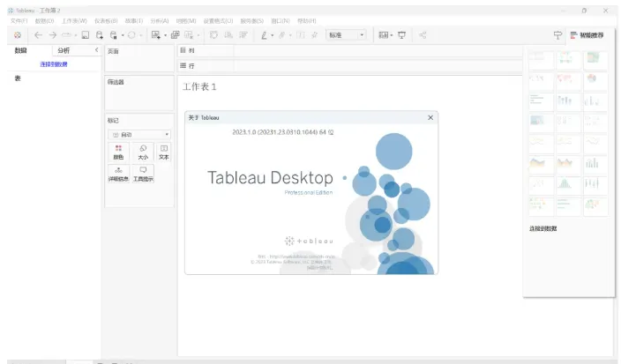
Task: Click the Swap rows and columns icon
Action: tap(213, 35)
